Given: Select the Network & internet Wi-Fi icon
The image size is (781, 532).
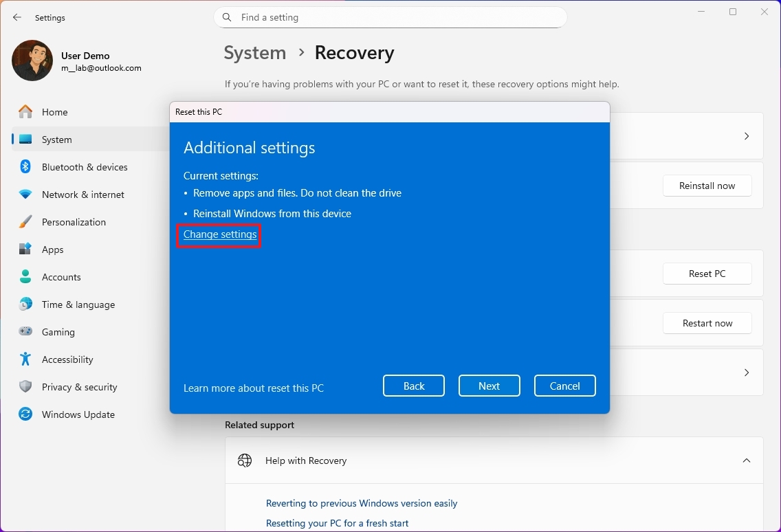Looking at the screenshot, I should [25, 195].
